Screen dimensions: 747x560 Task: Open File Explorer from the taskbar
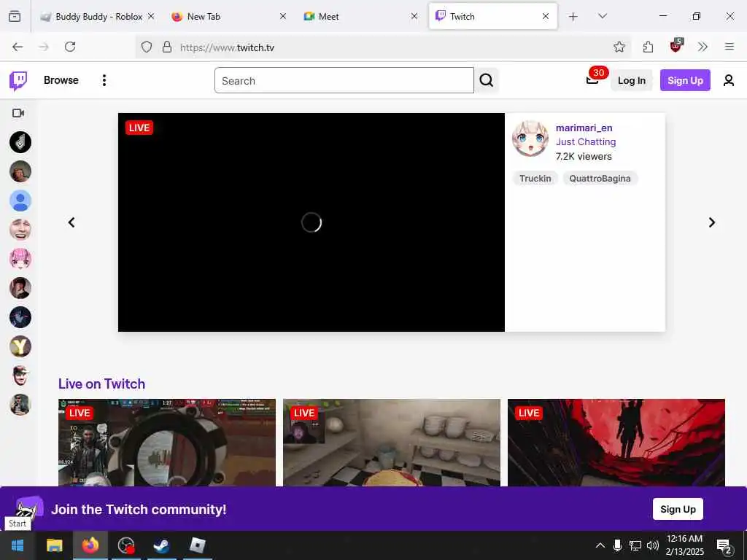[54, 545]
